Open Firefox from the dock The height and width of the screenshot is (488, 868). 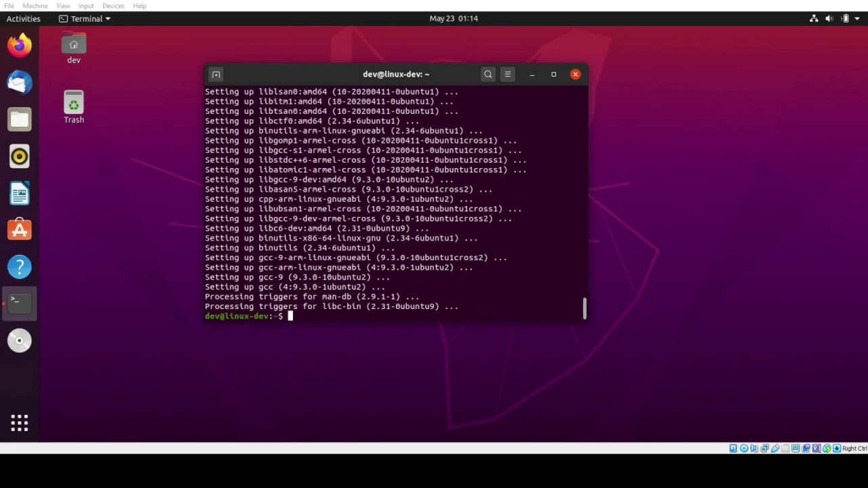[x=19, y=45]
